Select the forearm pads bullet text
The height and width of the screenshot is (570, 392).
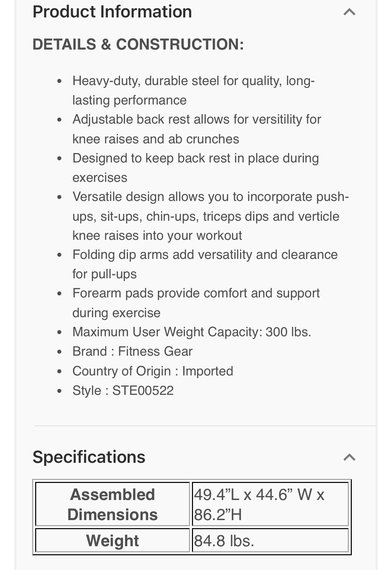point(196,303)
